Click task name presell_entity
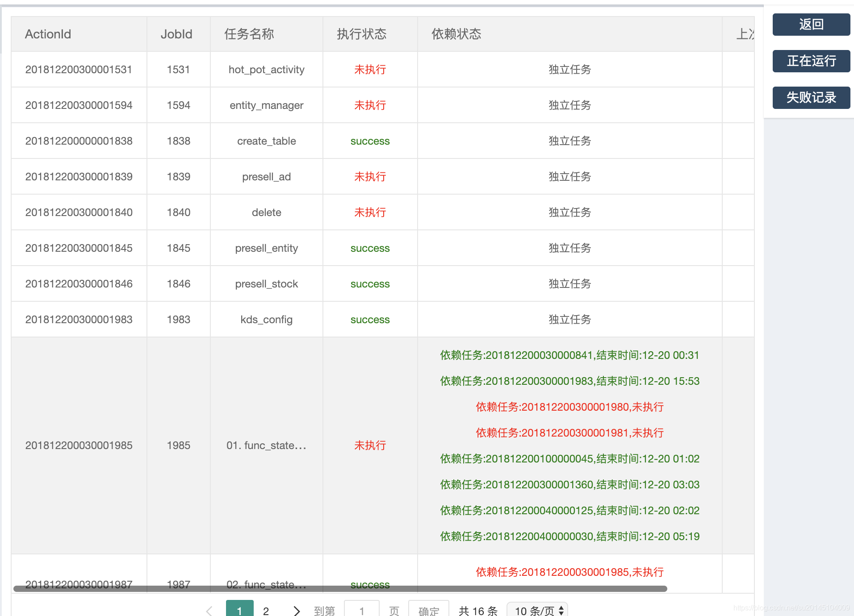Image resolution: width=854 pixels, height=616 pixels. coord(267,248)
